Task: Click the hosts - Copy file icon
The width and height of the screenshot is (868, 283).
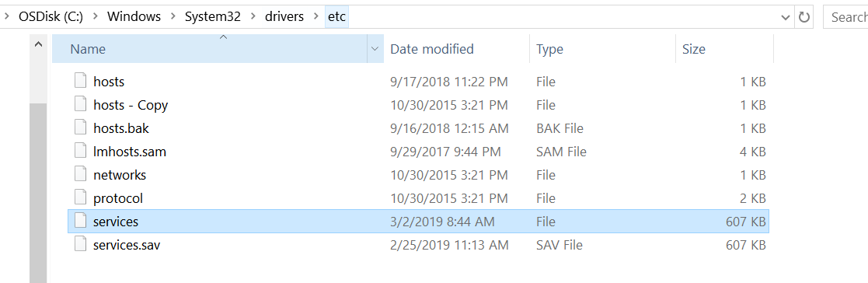Action: click(81, 104)
